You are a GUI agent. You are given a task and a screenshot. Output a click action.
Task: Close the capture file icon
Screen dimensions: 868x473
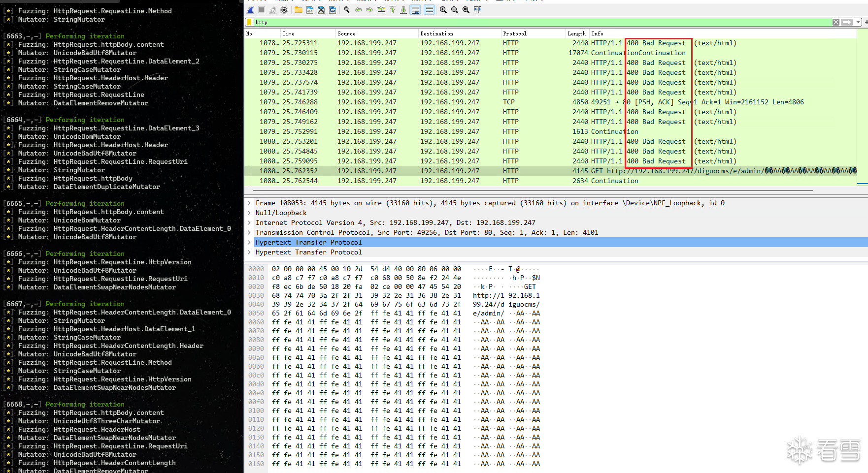tap(321, 10)
